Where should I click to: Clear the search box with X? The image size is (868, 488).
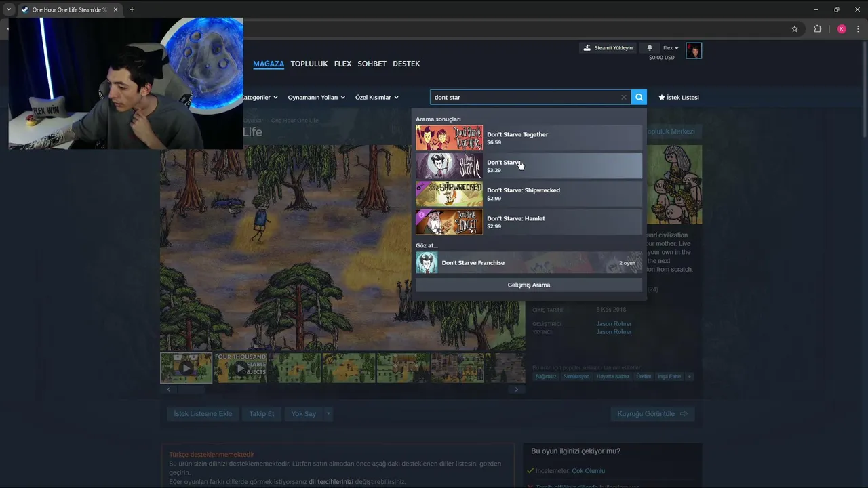[x=624, y=98]
